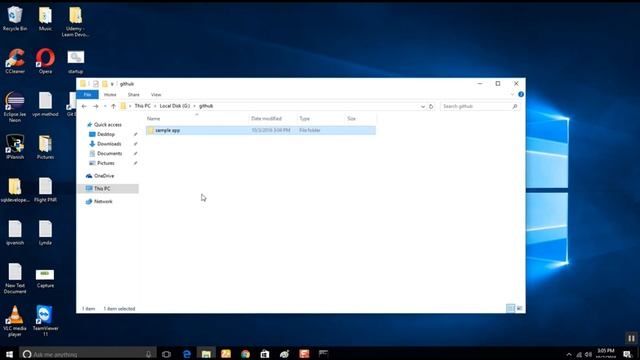Select Quick access in navigation pane
The image size is (640, 360).
[108, 124]
